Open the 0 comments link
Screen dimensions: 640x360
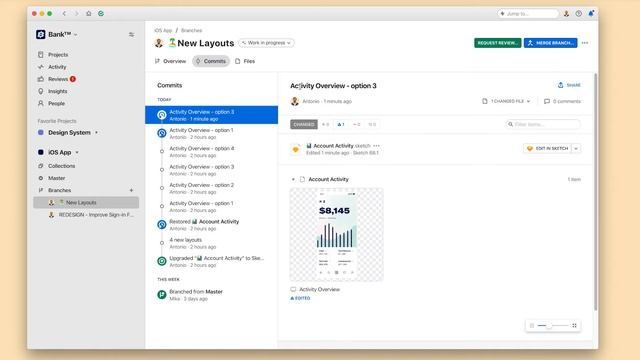(x=562, y=101)
